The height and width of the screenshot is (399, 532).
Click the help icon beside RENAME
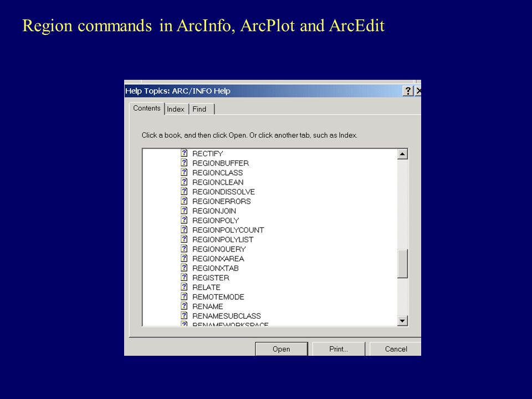click(184, 306)
